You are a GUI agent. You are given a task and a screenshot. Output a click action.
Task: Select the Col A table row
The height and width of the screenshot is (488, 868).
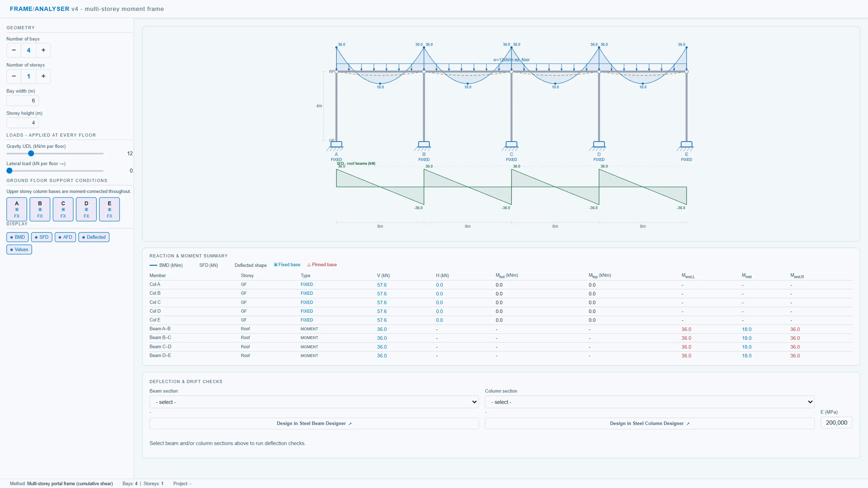click(501, 284)
